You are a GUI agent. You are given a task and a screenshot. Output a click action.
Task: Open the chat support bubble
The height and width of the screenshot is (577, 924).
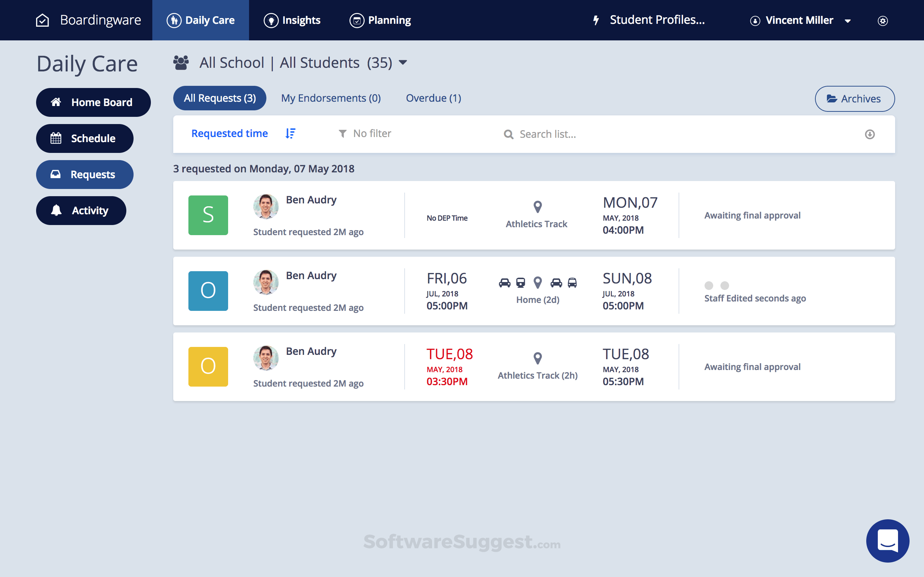click(x=887, y=541)
